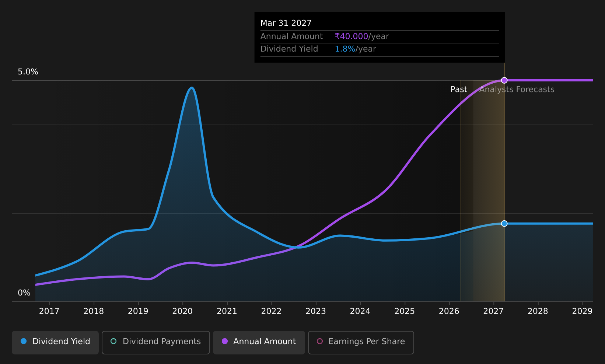Select the 2022 x-axis label
605x364 pixels.
(x=272, y=311)
